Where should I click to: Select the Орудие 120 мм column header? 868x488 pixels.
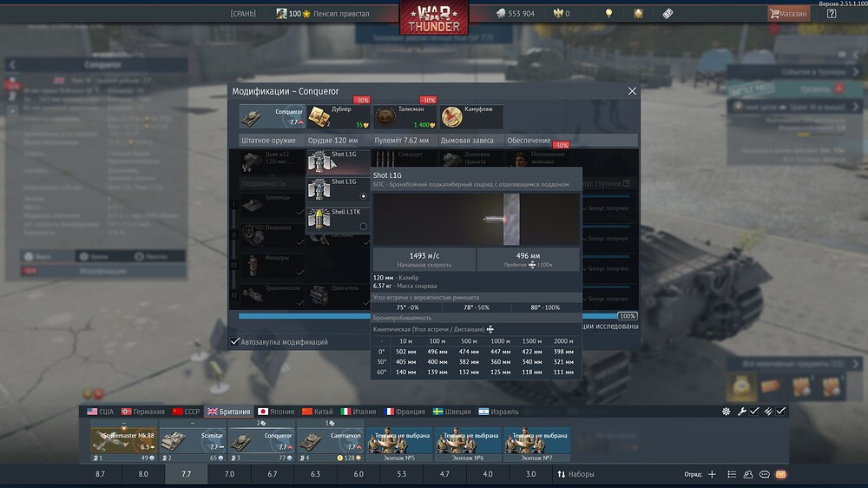(332, 140)
